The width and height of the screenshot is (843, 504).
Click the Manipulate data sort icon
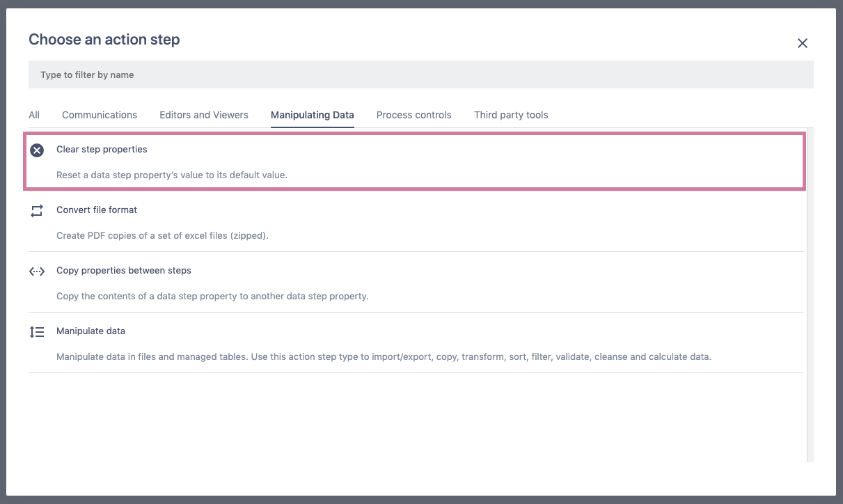click(x=37, y=332)
